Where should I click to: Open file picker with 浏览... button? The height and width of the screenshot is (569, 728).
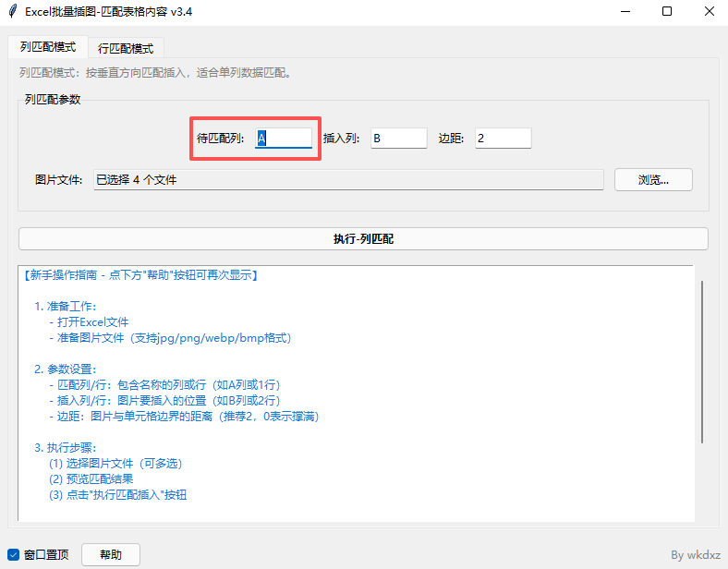point(653,179)
